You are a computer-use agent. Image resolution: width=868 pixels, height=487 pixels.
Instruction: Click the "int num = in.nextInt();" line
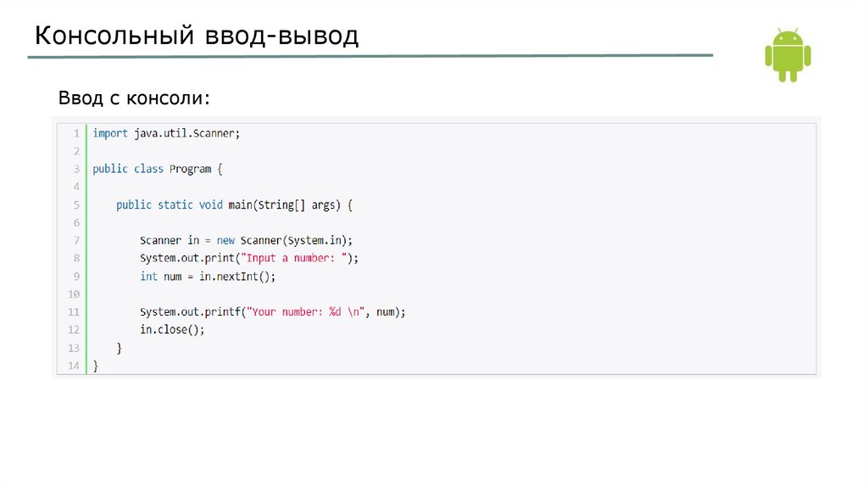point(208,277)
